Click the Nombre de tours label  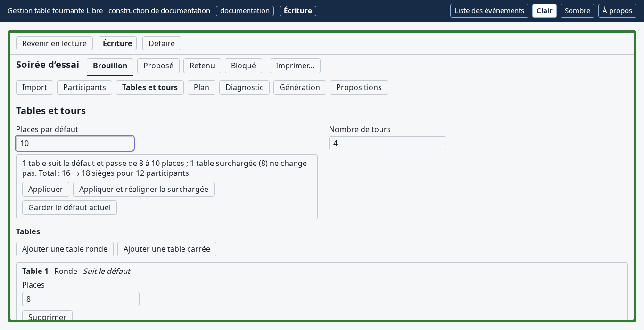360,129
